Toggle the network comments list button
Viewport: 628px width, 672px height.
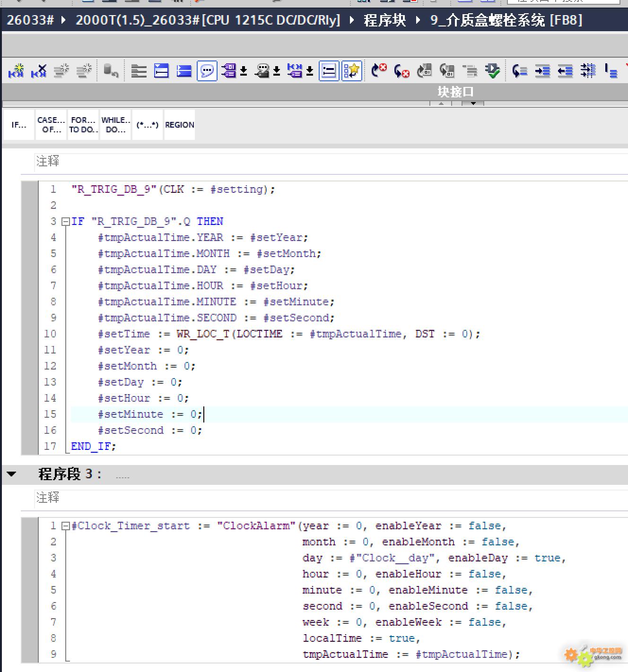click(329, 71)
